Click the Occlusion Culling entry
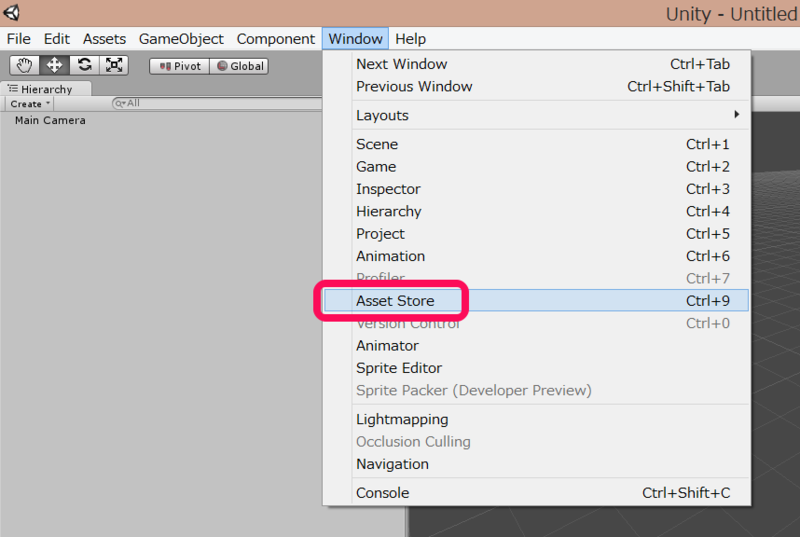 pyautogui.click(x=537, y=442)
